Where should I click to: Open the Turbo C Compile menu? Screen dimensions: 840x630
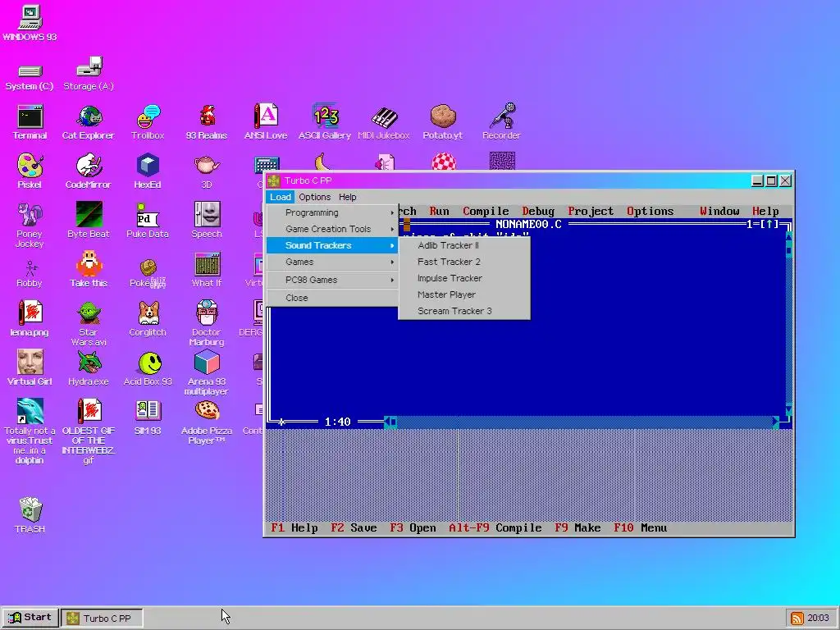(486, 211)
